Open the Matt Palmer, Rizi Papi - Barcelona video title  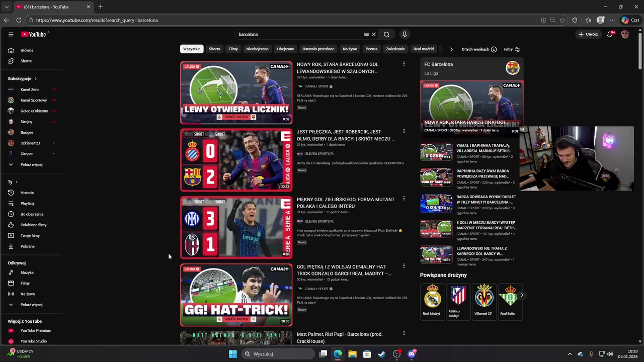tap(340, 337)
